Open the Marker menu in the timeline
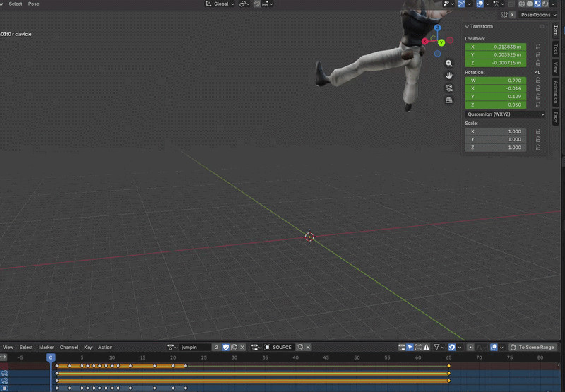The width and height of the screenshot is (565, 392). (x=47, y=348)
